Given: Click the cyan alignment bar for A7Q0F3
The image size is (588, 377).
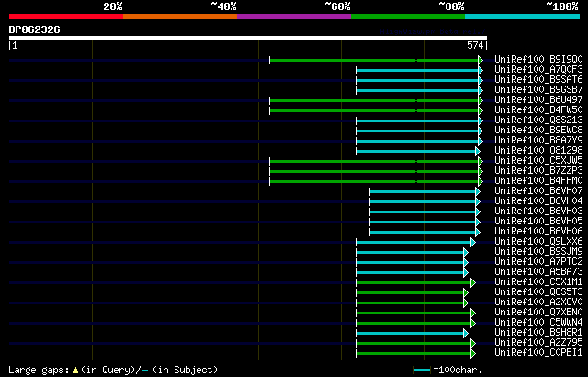Looking at the screenshot, I should coord(418,70).
